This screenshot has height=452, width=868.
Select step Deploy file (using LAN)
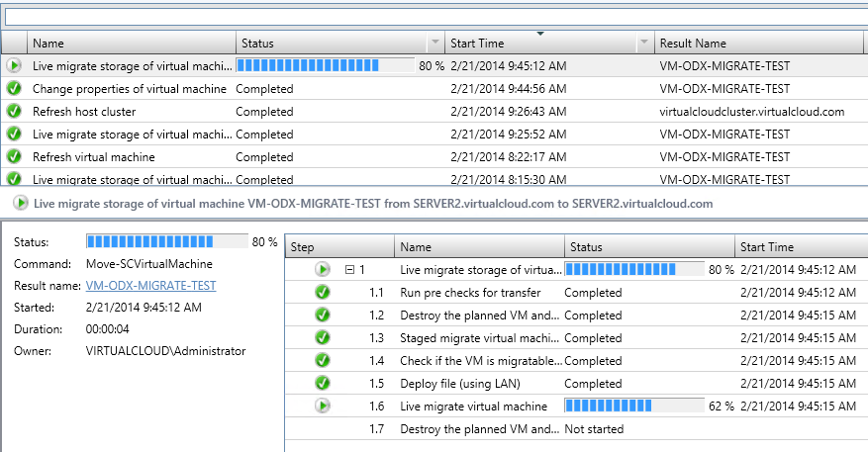click(x=460, y=384)
